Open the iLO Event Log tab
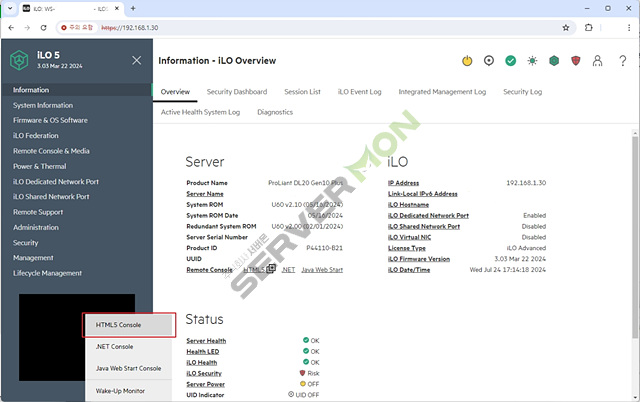Screen dimensions: 640x402 [360, 92]
